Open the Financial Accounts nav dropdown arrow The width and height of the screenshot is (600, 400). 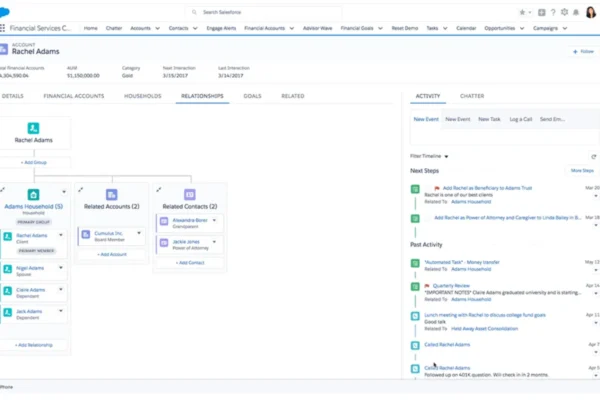click(292, 28)
